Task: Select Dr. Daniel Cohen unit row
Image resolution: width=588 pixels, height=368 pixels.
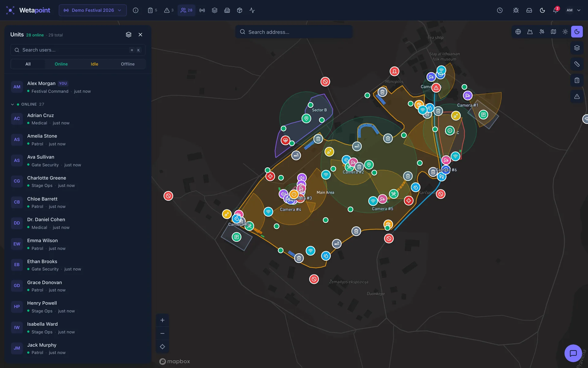Action: pos(78,223)
